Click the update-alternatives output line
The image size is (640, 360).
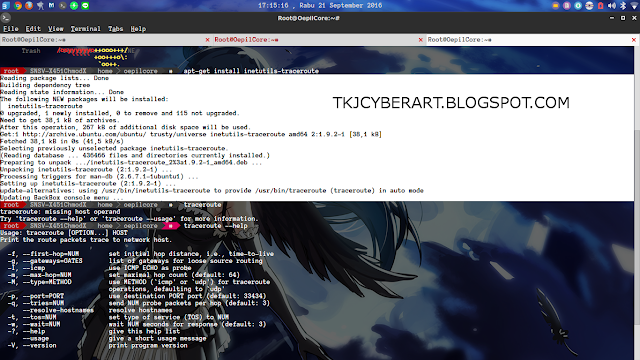tap(212, 190)
